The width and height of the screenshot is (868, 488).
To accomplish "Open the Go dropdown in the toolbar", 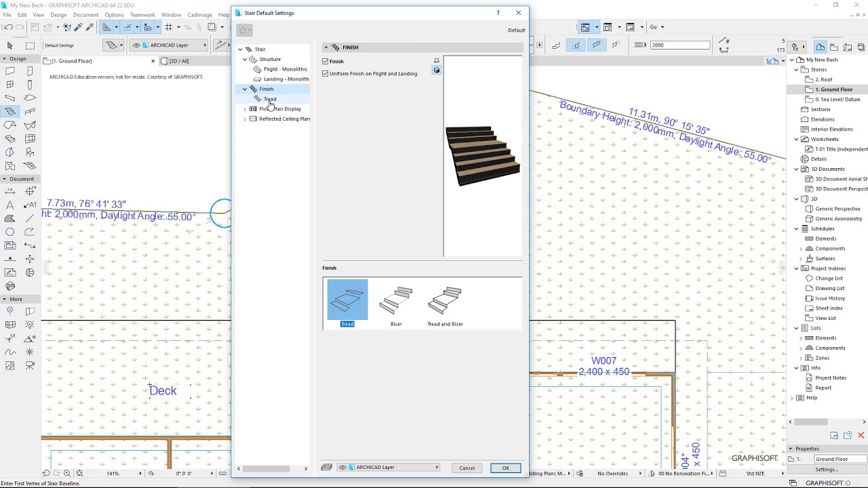I will pos(657,27).
